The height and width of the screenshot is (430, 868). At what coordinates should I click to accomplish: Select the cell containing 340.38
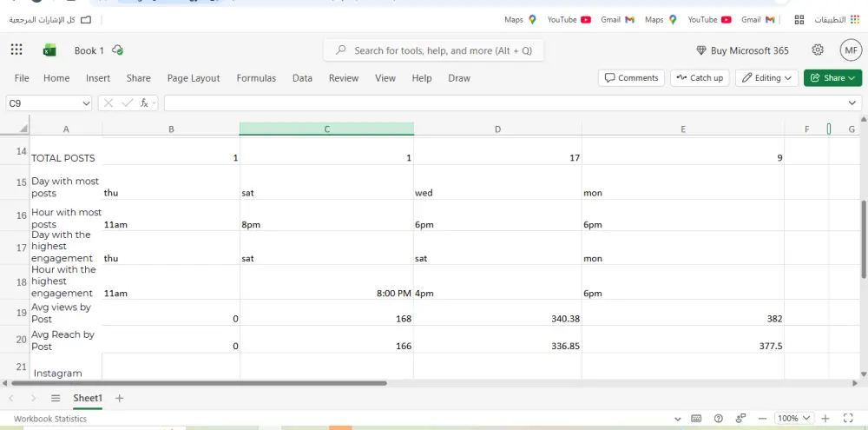point(497,313)
